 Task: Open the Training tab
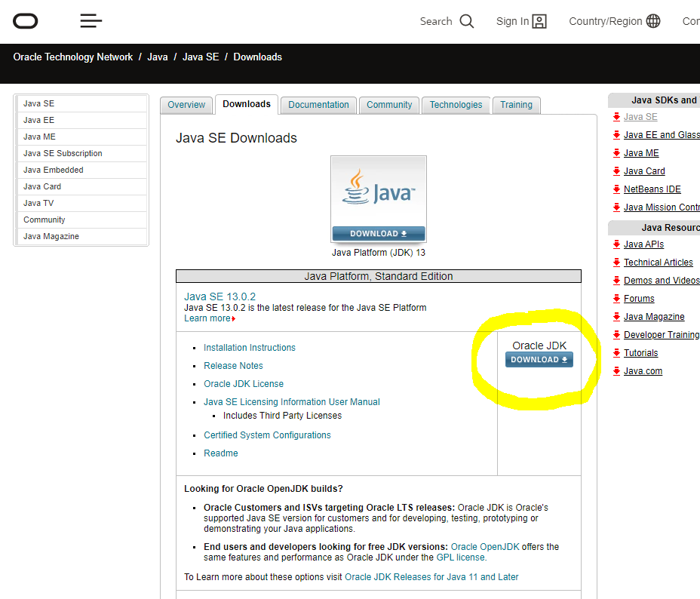click(516, 105)
